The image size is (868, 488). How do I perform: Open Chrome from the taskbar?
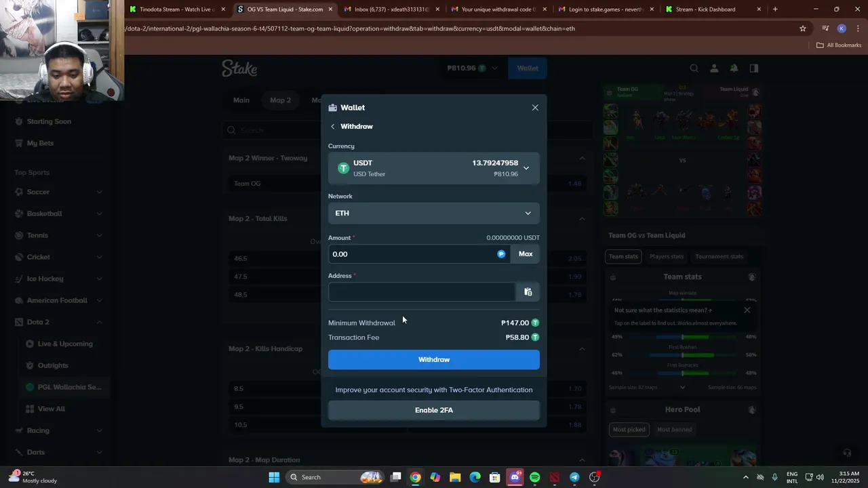pyautogui.click(x=416, y=477)
